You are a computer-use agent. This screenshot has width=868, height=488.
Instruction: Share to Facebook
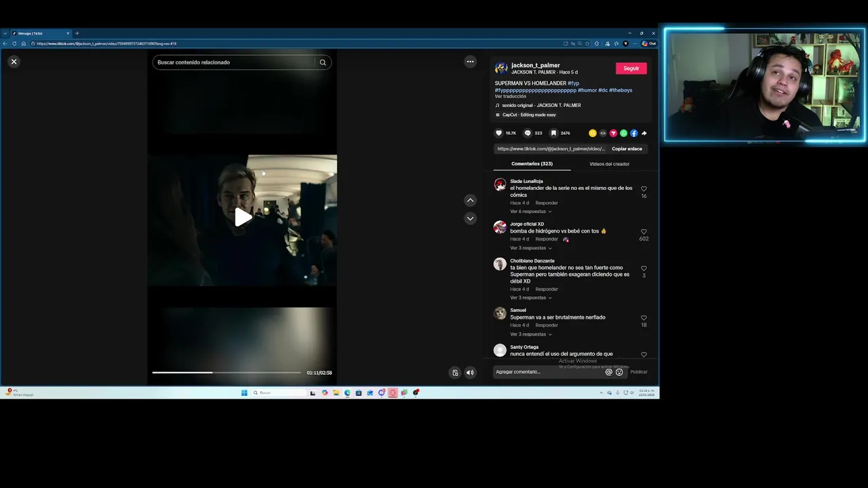634,133
